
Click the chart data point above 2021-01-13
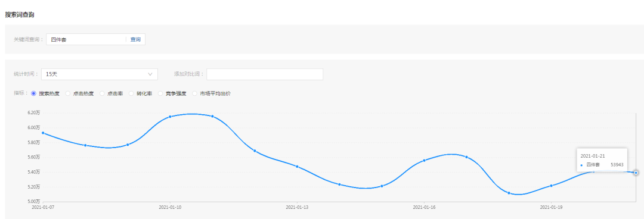coord(297,167)
